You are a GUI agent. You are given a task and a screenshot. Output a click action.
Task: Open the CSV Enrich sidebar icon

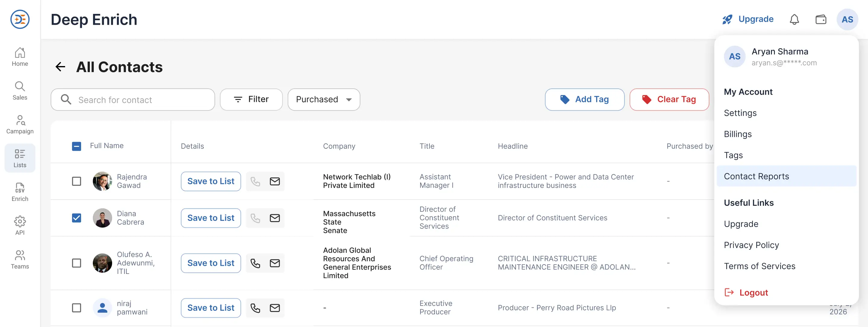pyautogui.click(x=20, y=192)
